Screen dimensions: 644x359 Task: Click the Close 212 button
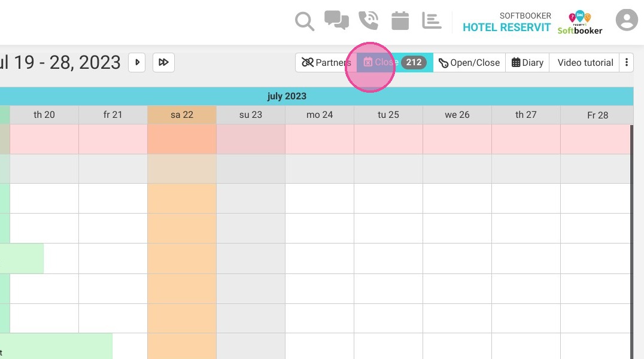tap(394, 62)
